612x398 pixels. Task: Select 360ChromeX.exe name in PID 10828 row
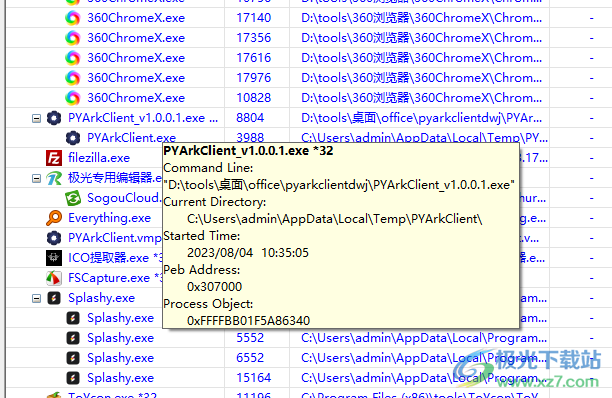tap(136, 98)
